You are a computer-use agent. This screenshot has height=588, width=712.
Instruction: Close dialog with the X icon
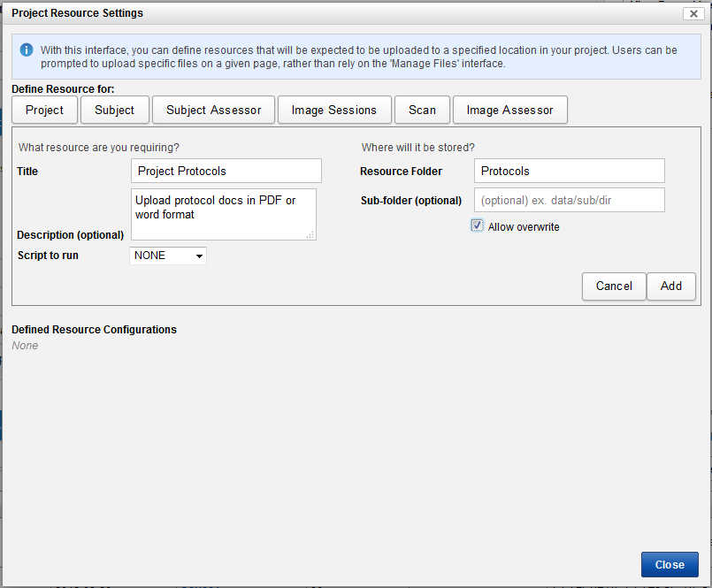click(x=693, y=13)
